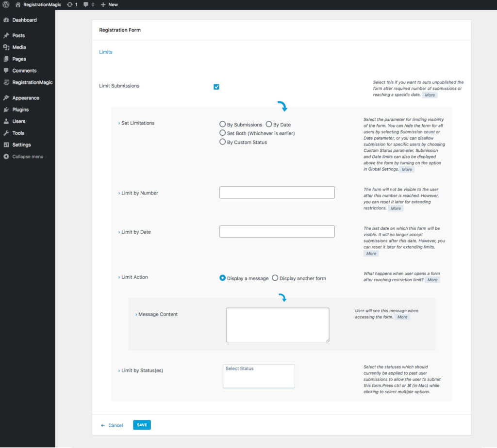Click the Limit by Number input field
Screen dimensions: 497x448
pyautogui.click(x=277, y=192)
